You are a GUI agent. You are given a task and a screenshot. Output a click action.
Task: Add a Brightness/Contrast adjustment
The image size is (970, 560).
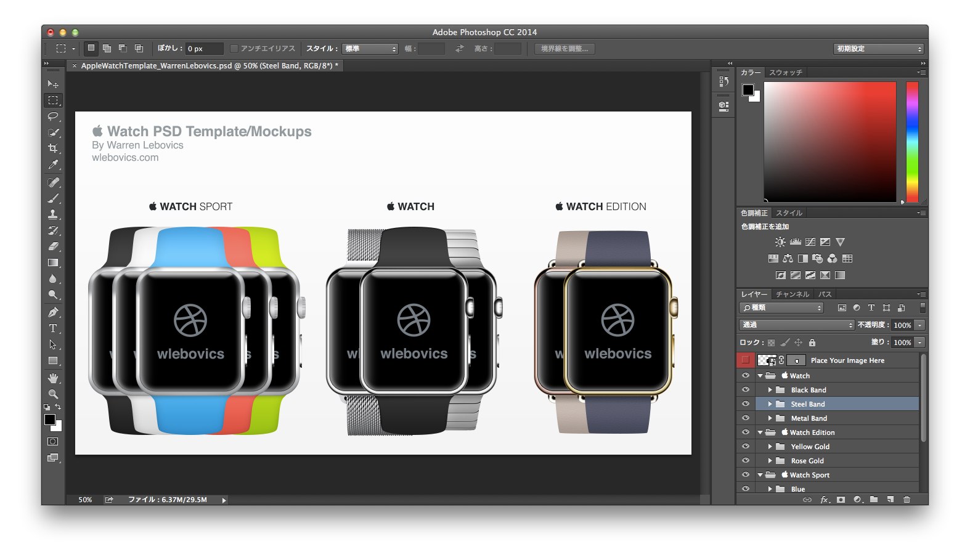pyautogui.click(x=780, y=242)
